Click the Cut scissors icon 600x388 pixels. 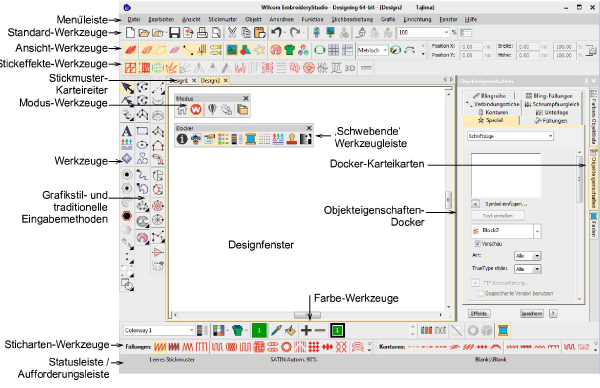coord(232,33)
